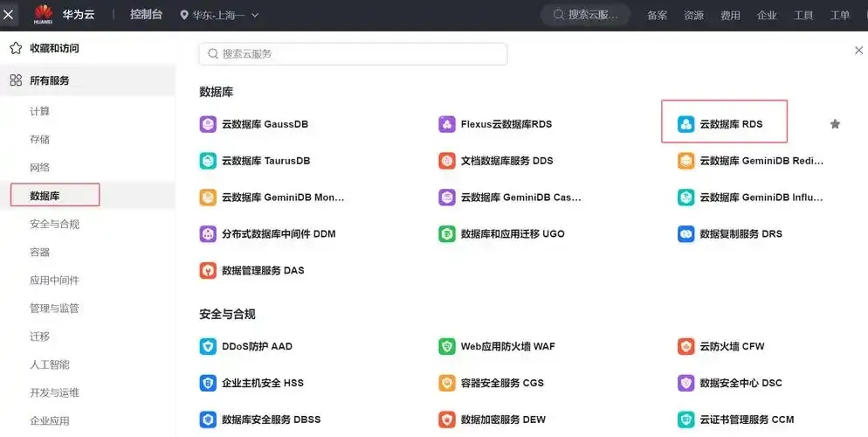Select 管理与监管 category in sidebar
The width and height of the screenshot is (868, 437).
[55, 308]
